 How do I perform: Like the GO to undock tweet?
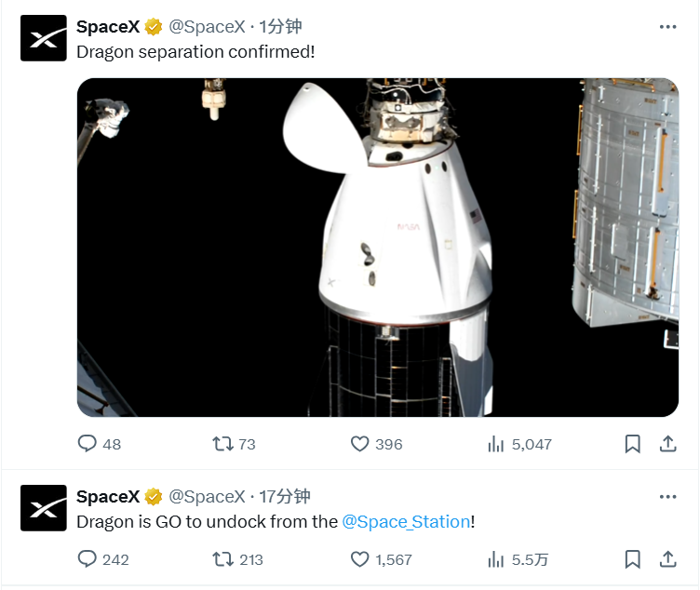pos(360,559)
